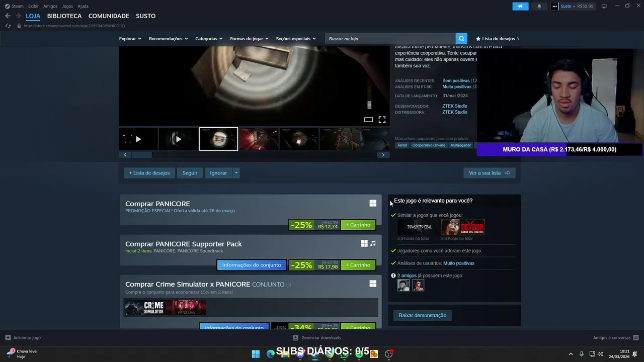Expand the Categorias dropdown
The height and width of the screenshot is (362, 644).
pos(209,39)
